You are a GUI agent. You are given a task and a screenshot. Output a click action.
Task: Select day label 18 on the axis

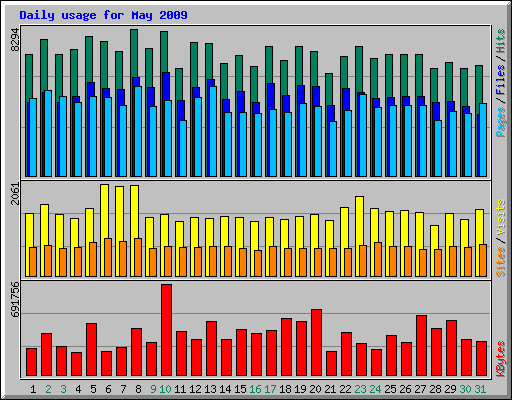pyautogui.click(x=285, y=389)
